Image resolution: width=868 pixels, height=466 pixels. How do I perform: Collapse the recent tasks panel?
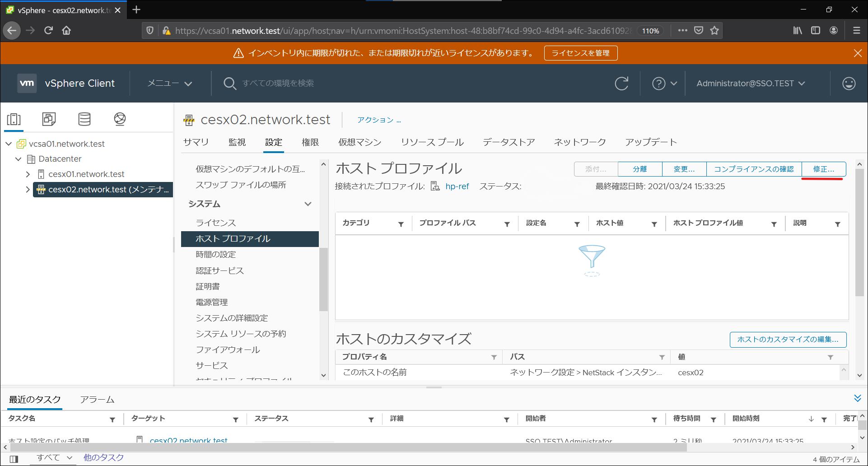[x=857, y=398]
